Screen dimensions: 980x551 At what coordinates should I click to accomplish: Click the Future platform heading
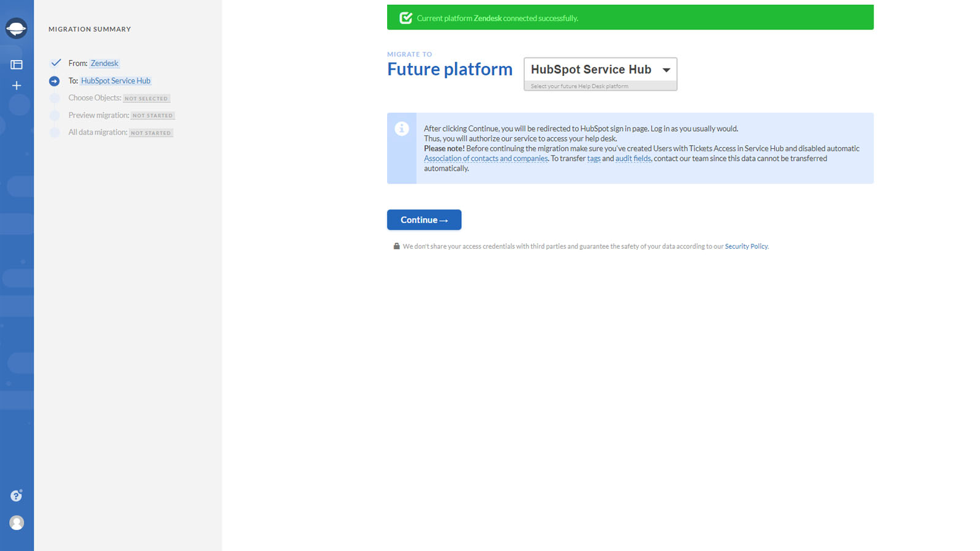(x=450, y=70)
